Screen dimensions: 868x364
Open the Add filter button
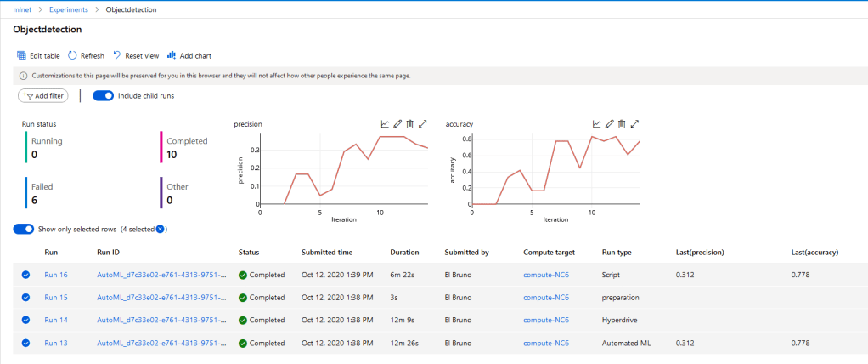tap(43, 96)
